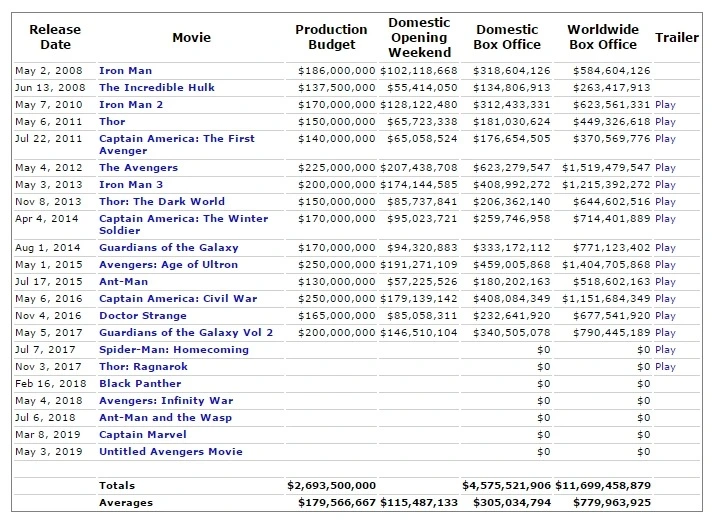
Task: Open the Captain Marvel link
Action: coord(143,435)
